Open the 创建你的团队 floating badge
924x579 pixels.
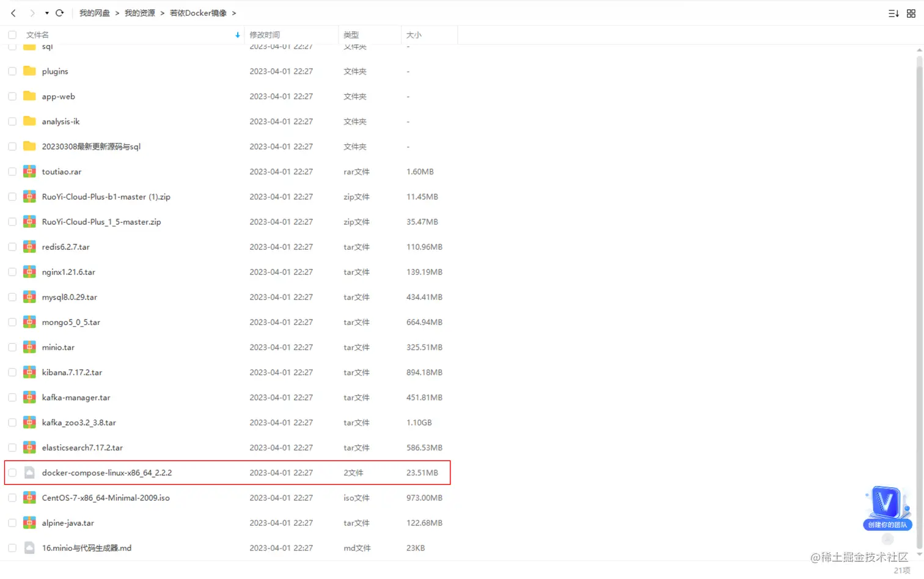coord(887,508)
